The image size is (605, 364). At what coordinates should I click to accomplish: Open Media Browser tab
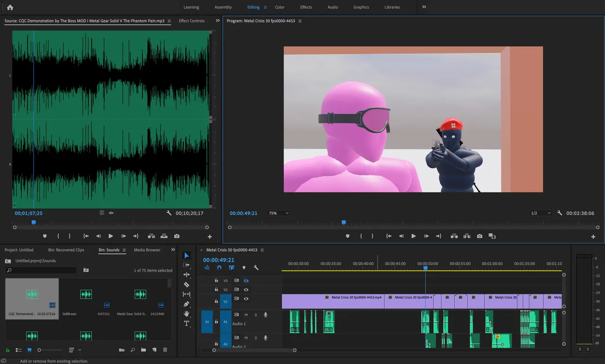click(147, 250)
